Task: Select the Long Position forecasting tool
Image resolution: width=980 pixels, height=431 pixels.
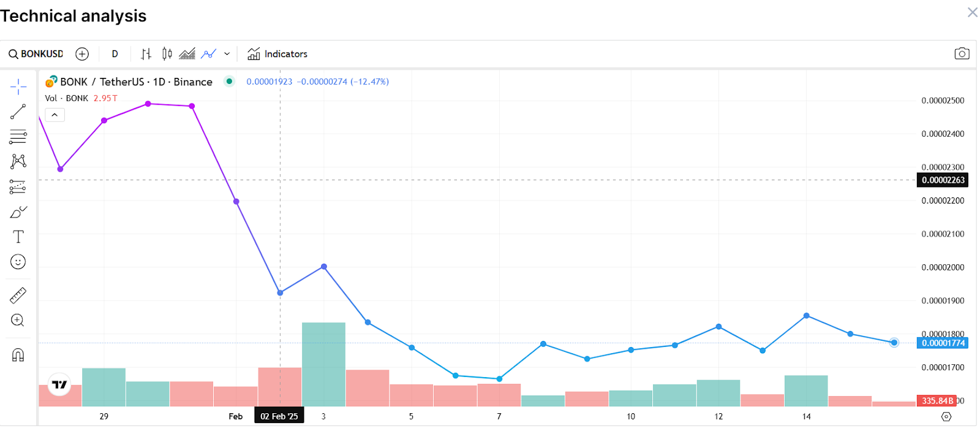Action: click(x=18, y=186)
